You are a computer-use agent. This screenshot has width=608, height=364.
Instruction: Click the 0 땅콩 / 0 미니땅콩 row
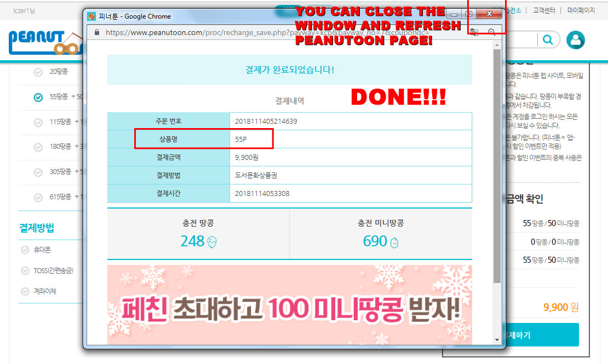(x=554, y=242)
